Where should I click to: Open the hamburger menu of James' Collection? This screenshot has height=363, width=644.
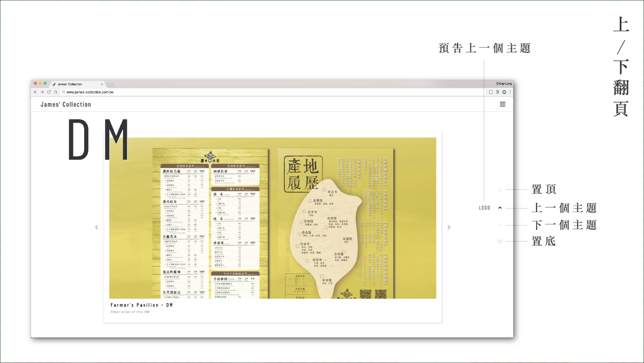pyautogui.click(x=502, y=104)
